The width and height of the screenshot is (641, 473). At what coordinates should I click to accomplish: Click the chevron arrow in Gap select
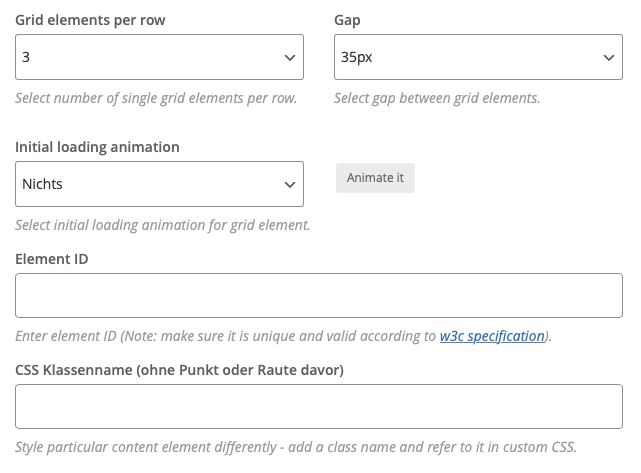pos(609,58)
